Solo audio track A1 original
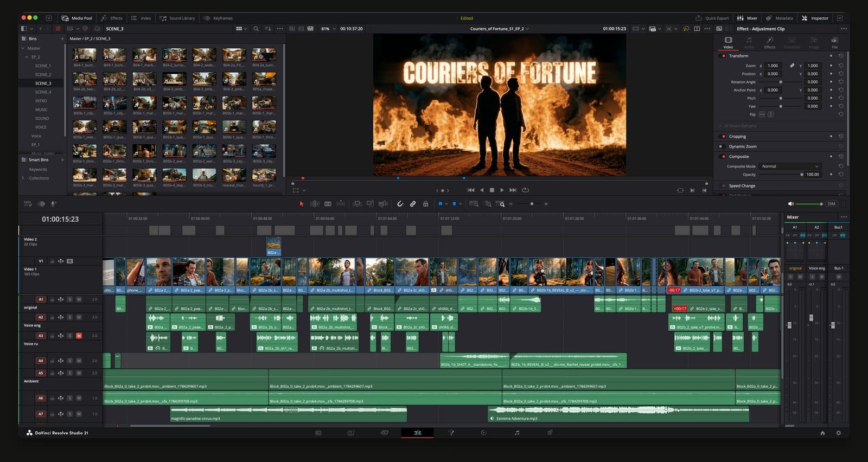 [70, 299]
